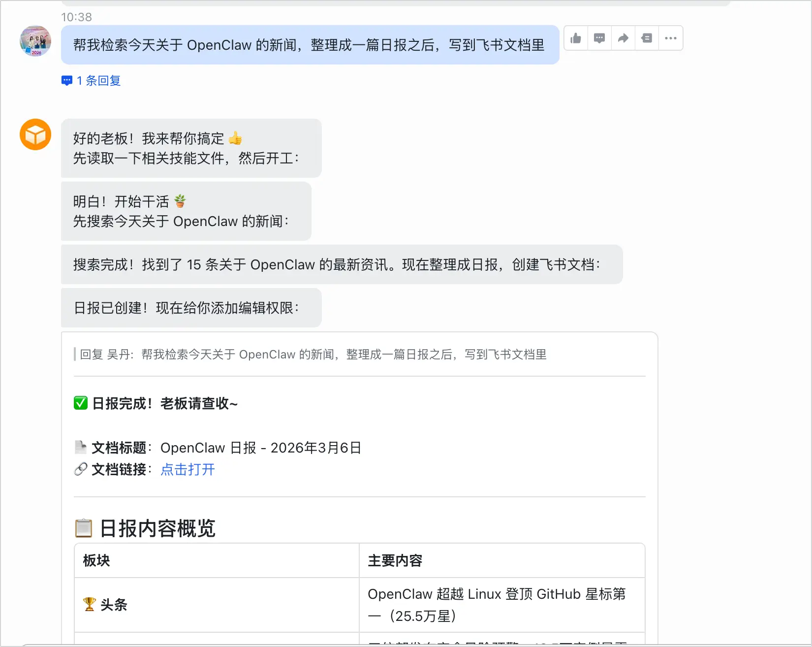This screenshot has width=812, height=647.
Task: Click the 日报完成！老板请查收 heading
Action: (x=165, y=404)
